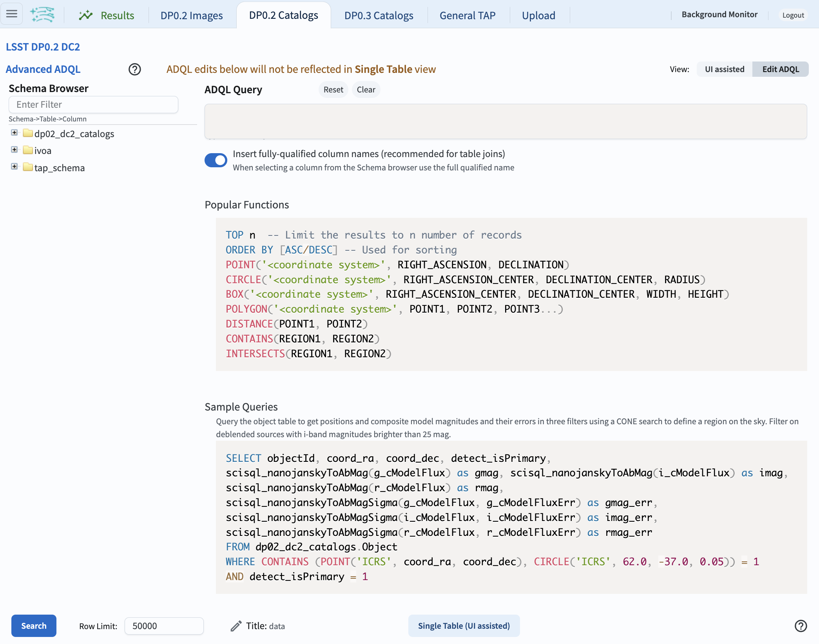The image size is (819, 644).
Task: Switch to the DP0.3 Catalogs tab
Action: [378, 15]
